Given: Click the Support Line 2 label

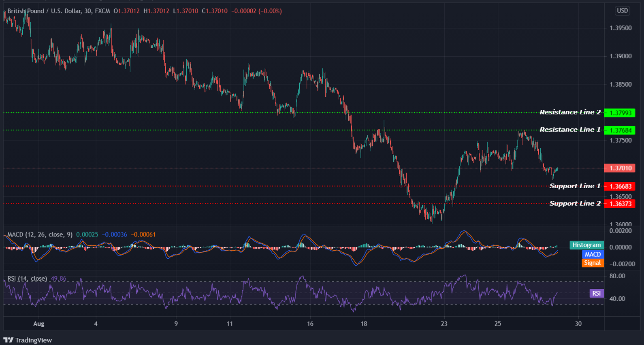Looking at the screenshot, I should click(x=575, y=203).
